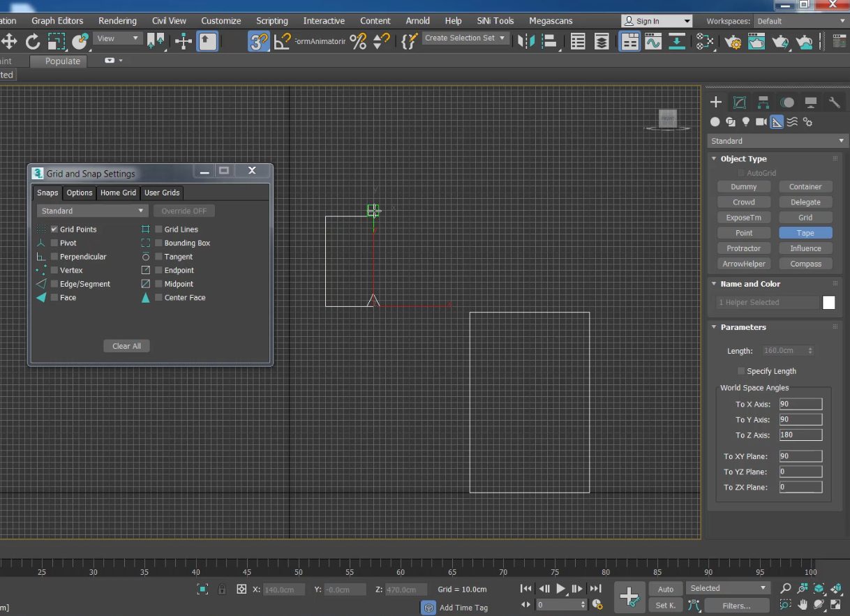This screenshot has height=616, width=850.
Task: Enable the Endpoint snap checkbox
Action: (159, 270)
